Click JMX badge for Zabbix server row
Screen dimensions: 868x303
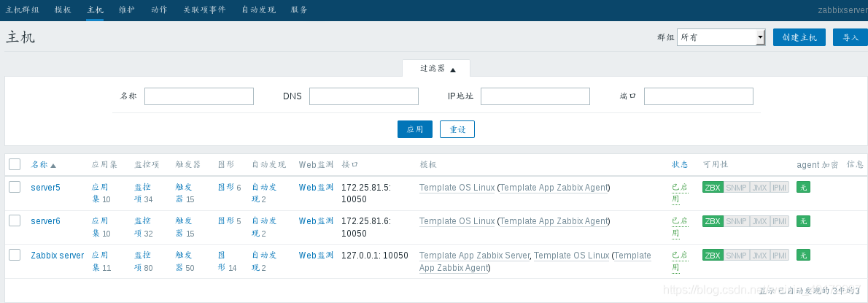pos(759,256)
